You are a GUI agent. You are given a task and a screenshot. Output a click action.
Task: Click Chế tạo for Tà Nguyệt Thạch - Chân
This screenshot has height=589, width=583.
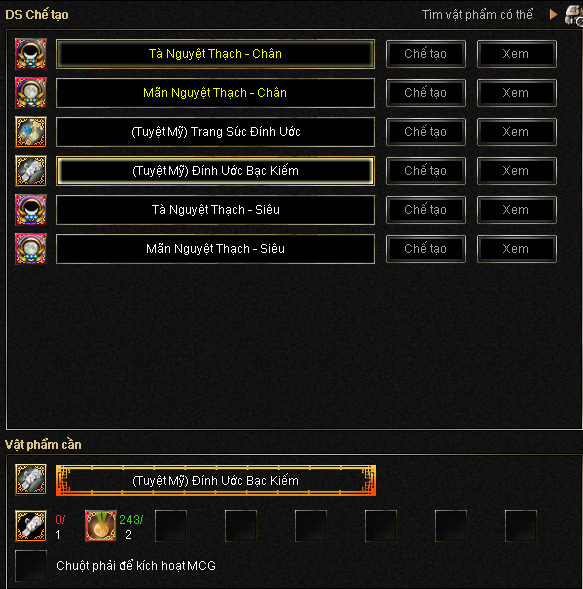(426, 54)
